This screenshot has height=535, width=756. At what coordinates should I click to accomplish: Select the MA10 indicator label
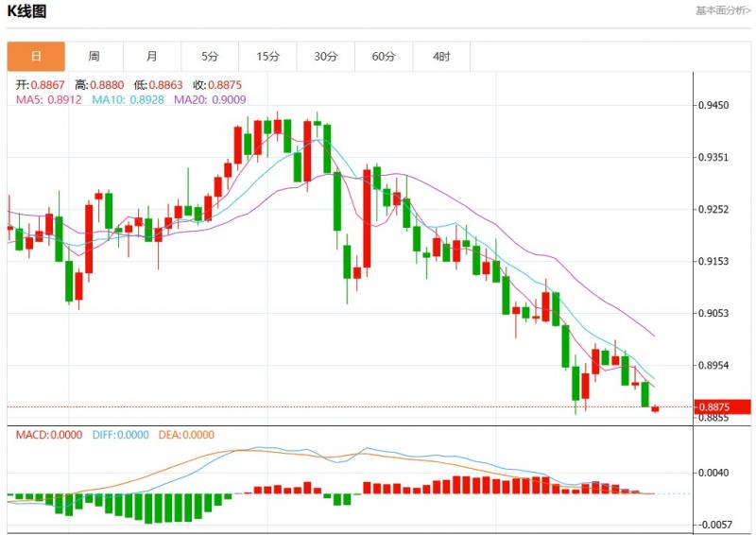[125, 99]
